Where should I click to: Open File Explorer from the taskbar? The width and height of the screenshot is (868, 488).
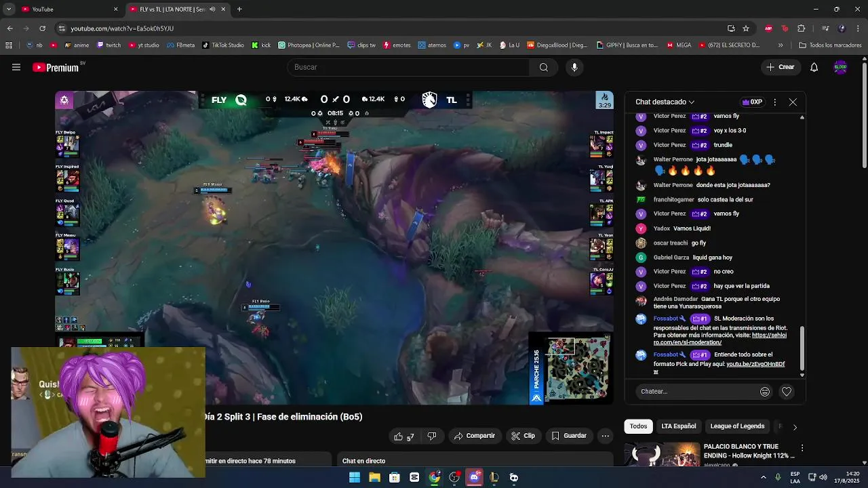[374, 477]
